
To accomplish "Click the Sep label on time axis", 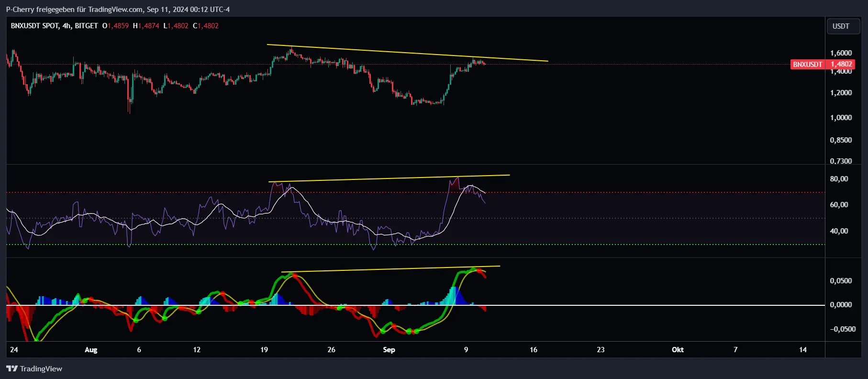I will [389, 350].
